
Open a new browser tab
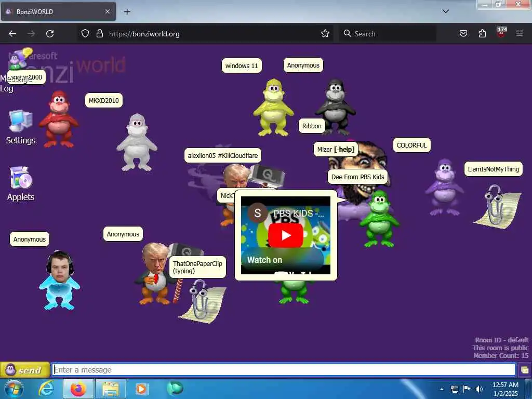127,11
